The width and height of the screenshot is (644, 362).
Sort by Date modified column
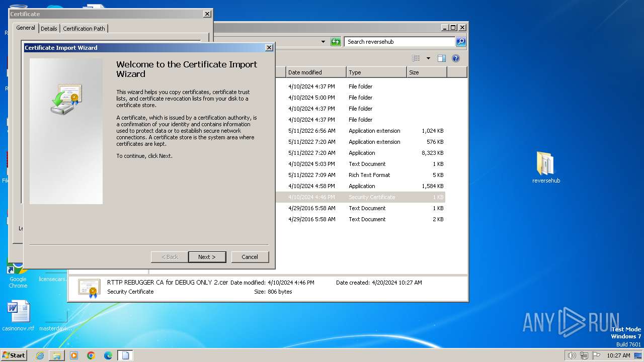(316, 72)
